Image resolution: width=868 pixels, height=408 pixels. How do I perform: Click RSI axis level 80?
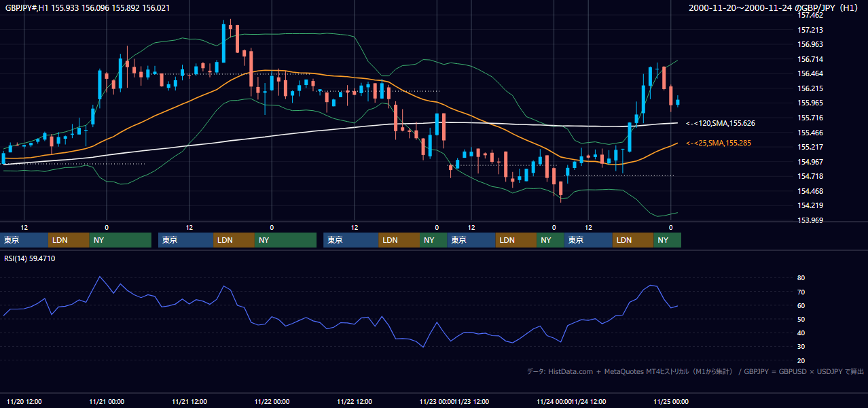point(801,278)
